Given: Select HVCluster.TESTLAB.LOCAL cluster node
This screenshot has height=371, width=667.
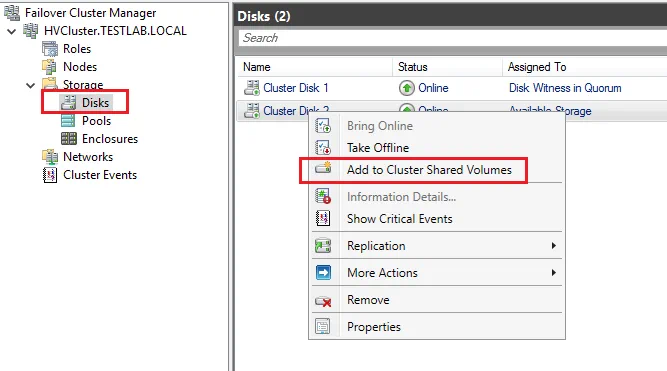Looking at the screenshot, I should click(115, 31).
